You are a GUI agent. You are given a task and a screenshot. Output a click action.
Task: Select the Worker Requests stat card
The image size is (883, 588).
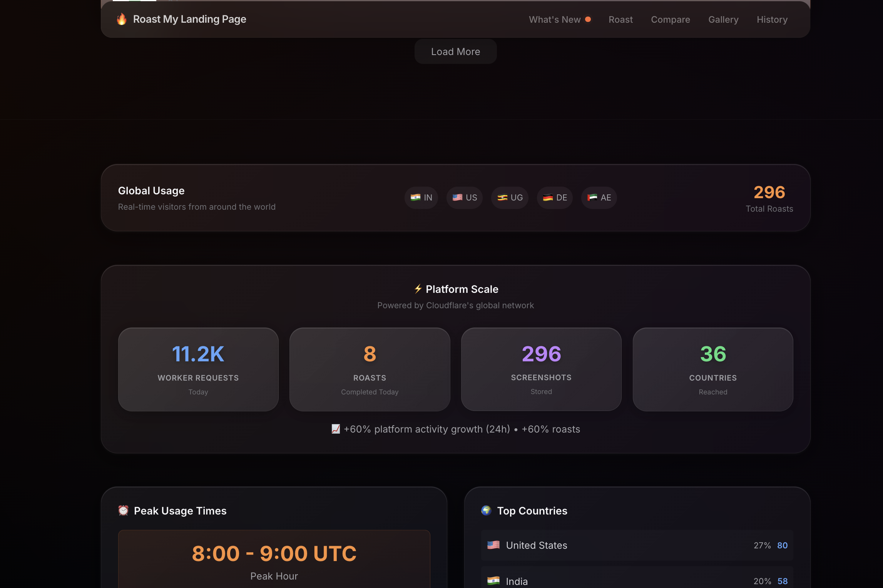(x=198, y=369)
